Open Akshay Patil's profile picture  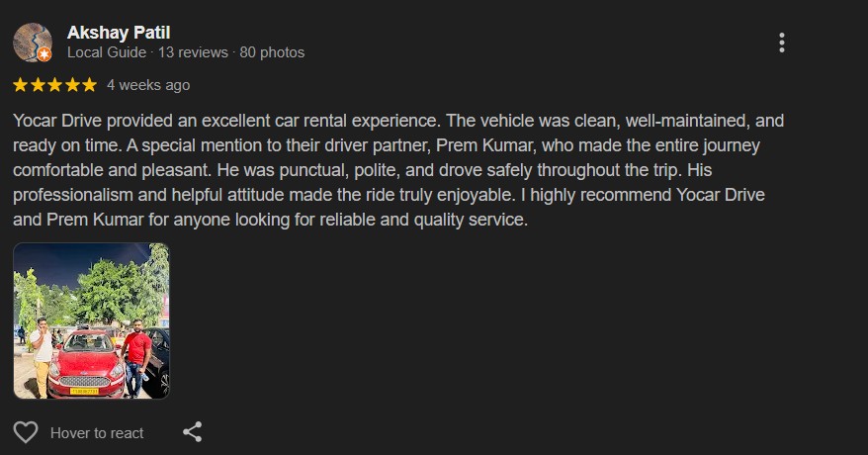(x=31, y=41)
